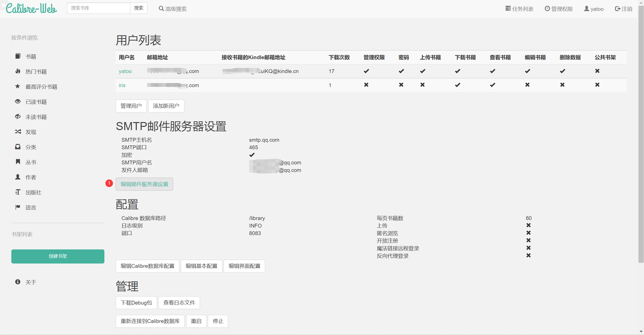Screen dimensions: 644x335
Task: Click 编辑邮件服务器设置 button
Action: point(144,184)
